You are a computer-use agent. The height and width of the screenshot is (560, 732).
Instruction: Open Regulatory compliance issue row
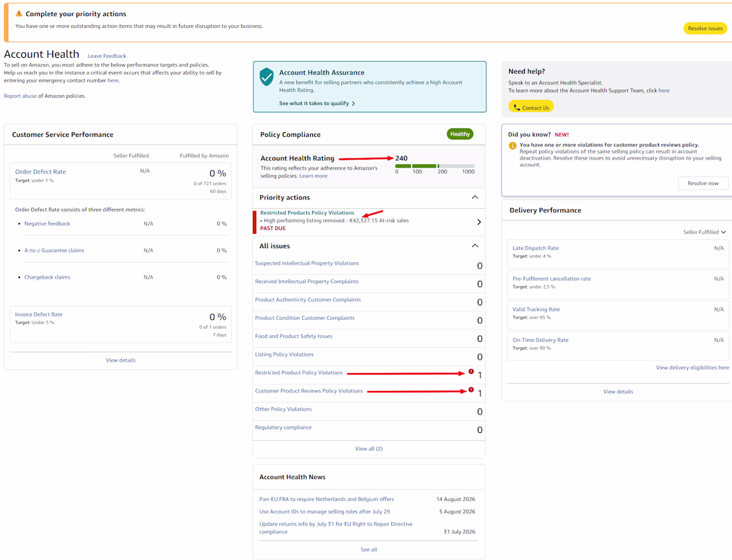[x=283, y=428]
